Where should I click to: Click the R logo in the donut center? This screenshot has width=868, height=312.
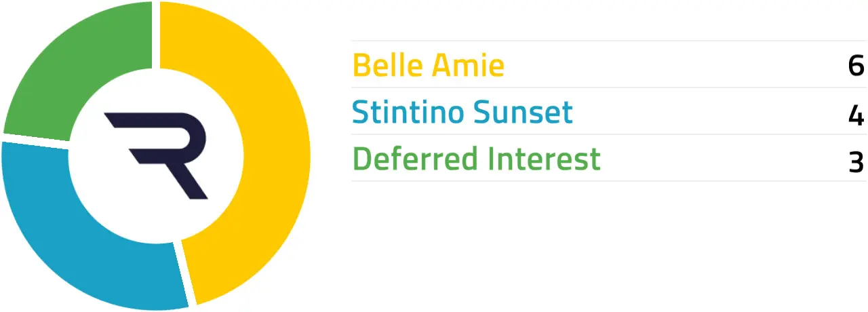pos(157,153)
